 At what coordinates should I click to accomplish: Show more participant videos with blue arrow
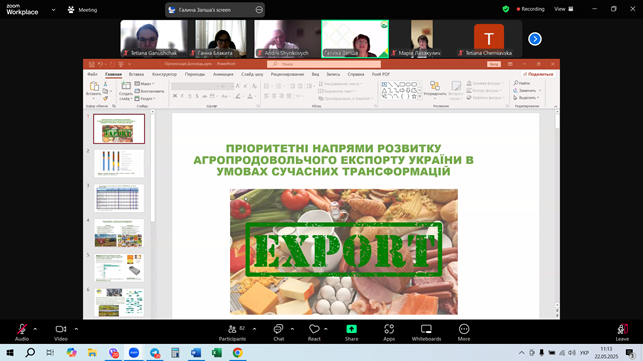click(535, 39)
